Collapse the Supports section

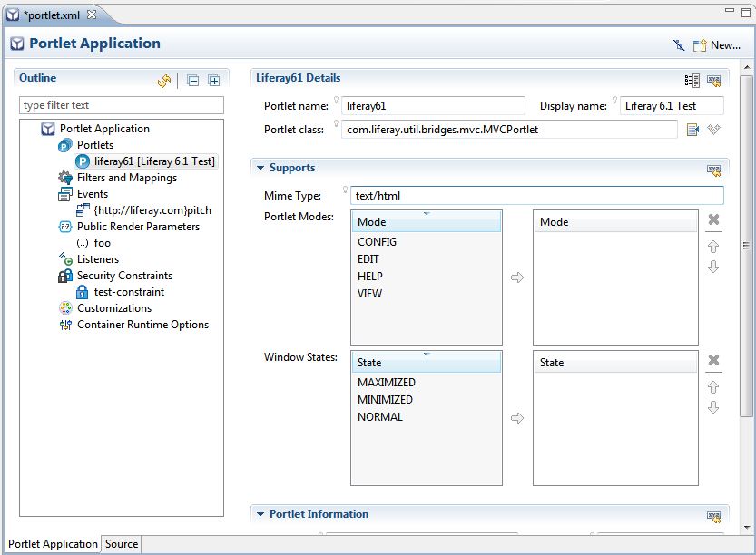pos(260,168)
